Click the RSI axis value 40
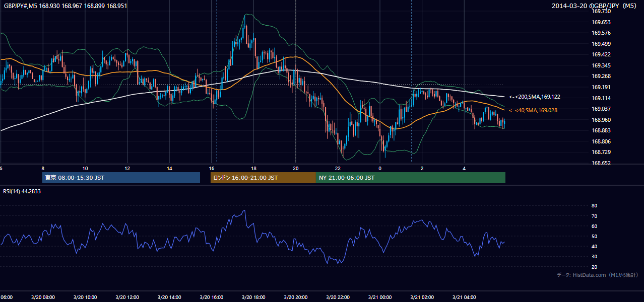The width and height of the screenshot is (644, 302). (594, 246)
